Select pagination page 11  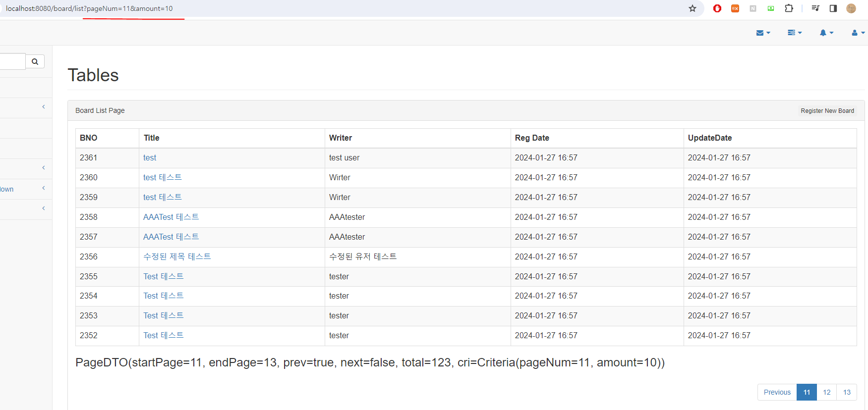click(807, 392)
